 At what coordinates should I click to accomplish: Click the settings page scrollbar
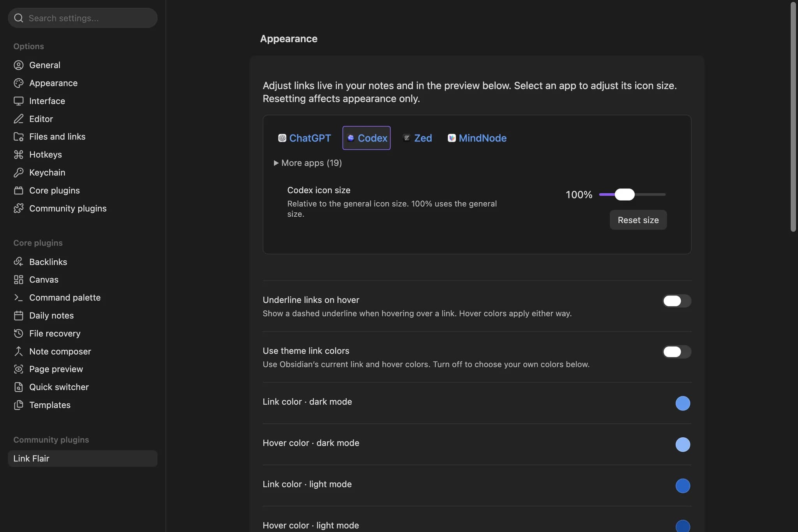(x=793, y=117)
